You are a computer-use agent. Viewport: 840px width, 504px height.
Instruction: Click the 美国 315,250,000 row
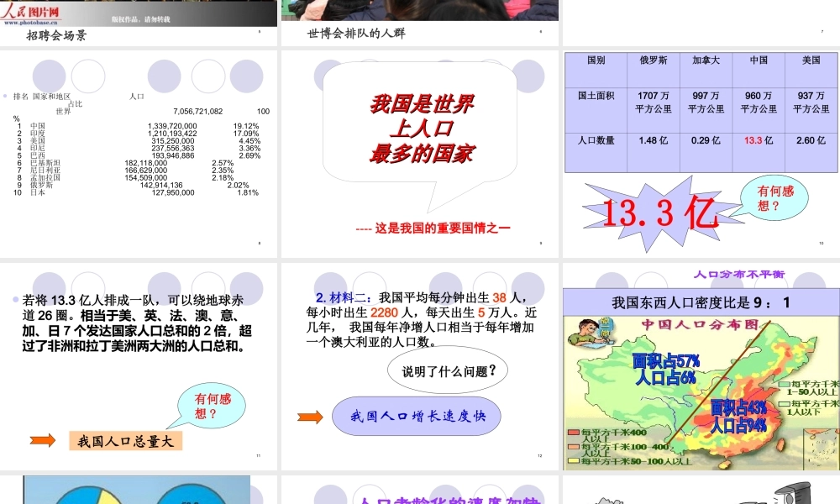point(139,141)
